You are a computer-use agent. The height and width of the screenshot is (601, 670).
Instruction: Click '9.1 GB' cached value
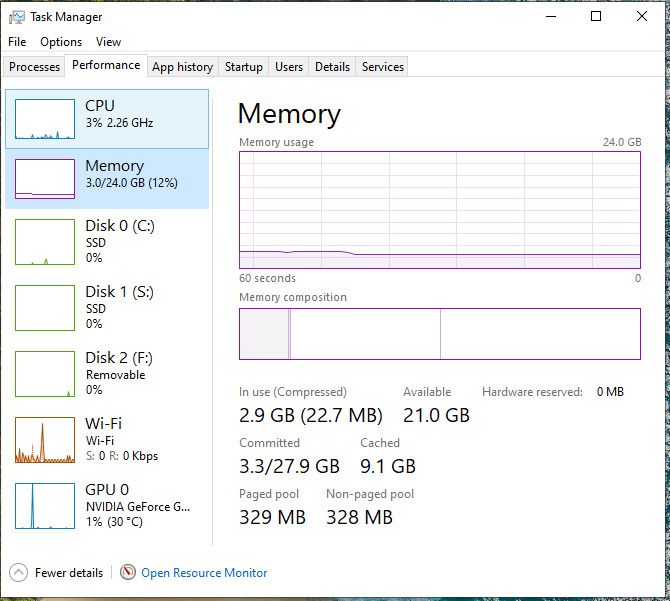(x=388, y=466)
